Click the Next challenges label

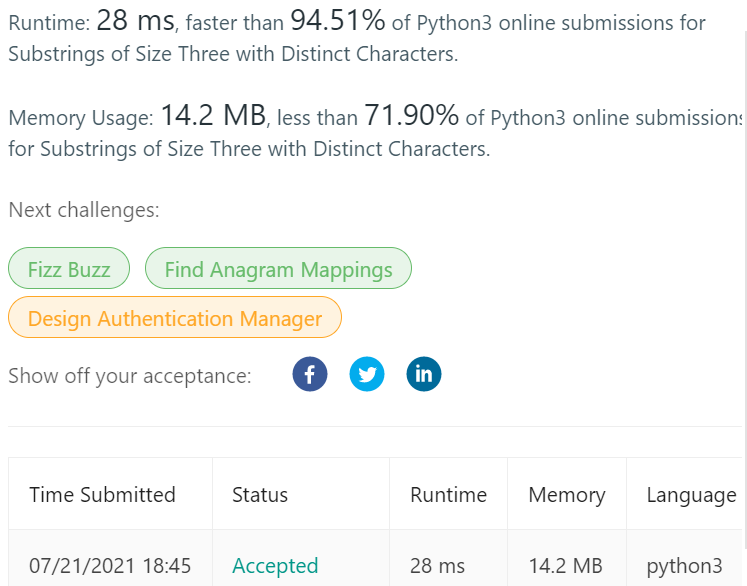pos(84,211)
